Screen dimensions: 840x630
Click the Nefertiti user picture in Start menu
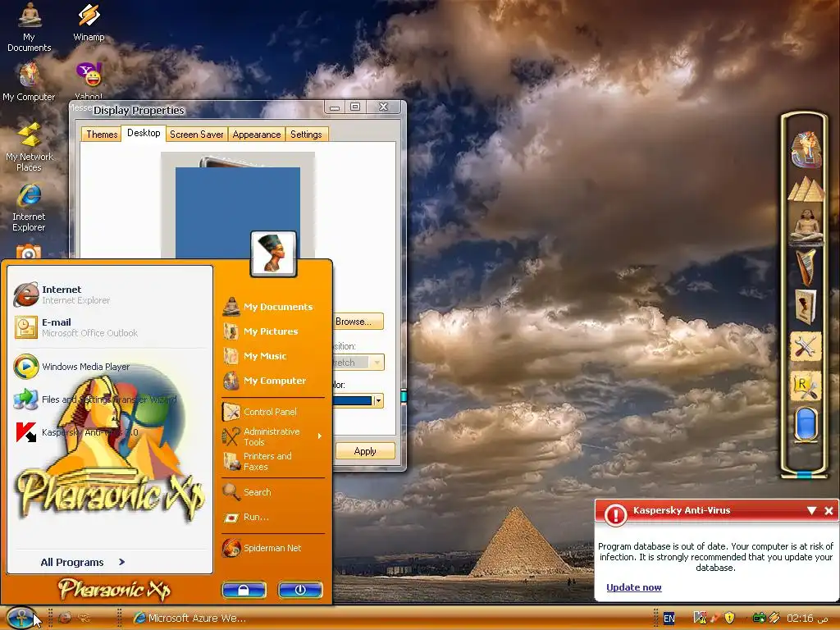273,254
